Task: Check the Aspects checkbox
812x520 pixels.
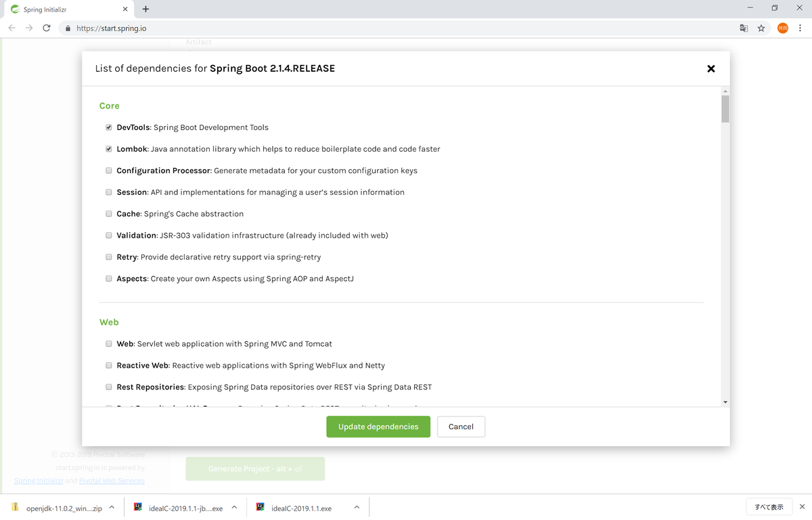Action: click(x=109, y=279)
